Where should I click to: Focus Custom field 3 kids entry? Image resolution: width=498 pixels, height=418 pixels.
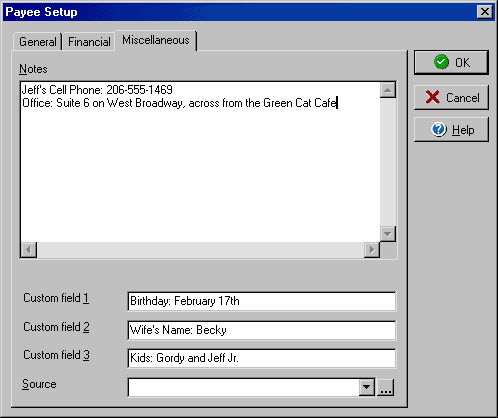[x=262, y=358]
